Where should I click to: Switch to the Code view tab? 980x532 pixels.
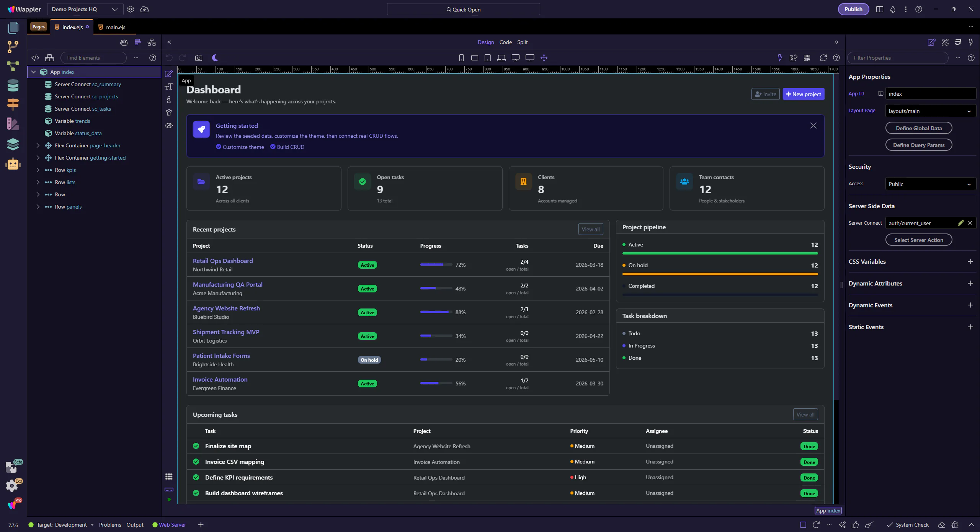click(505, 42)
